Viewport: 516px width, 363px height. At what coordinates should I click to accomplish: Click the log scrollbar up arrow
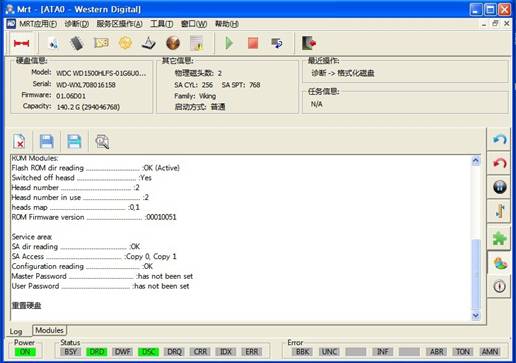(476, 161)
